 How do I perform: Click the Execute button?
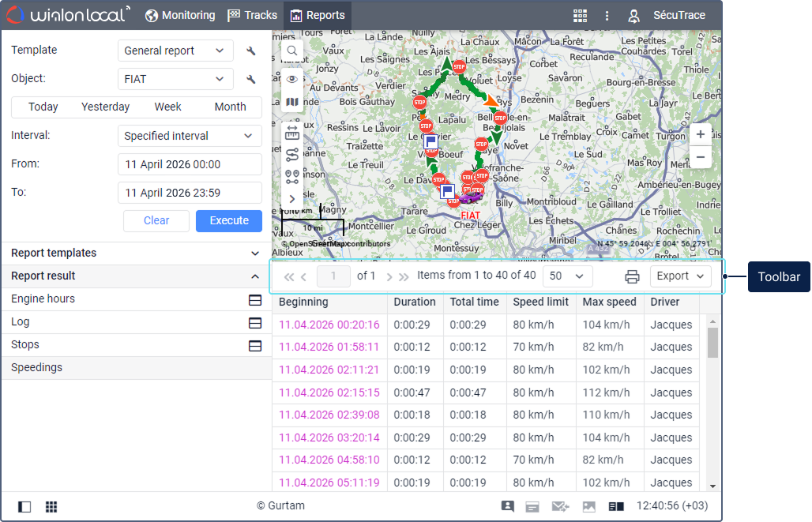[229, 221]
